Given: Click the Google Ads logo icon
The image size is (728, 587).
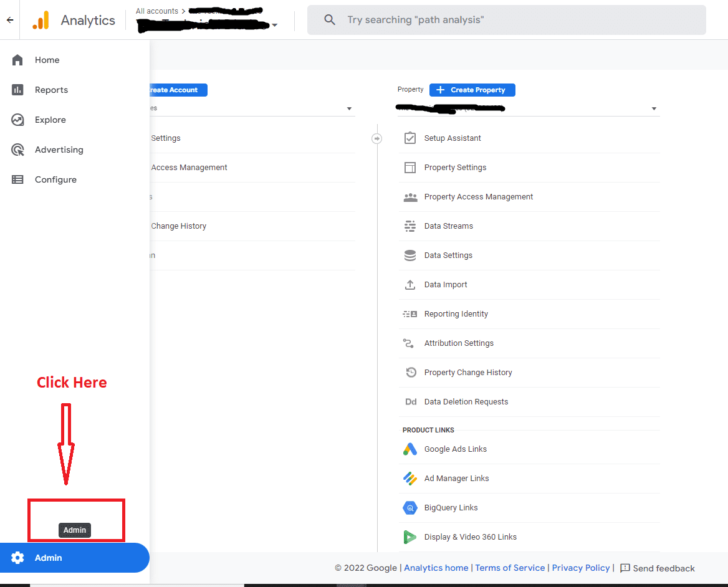Looking at the screenshot, I should pyautogui.click(x=410, y=449).
